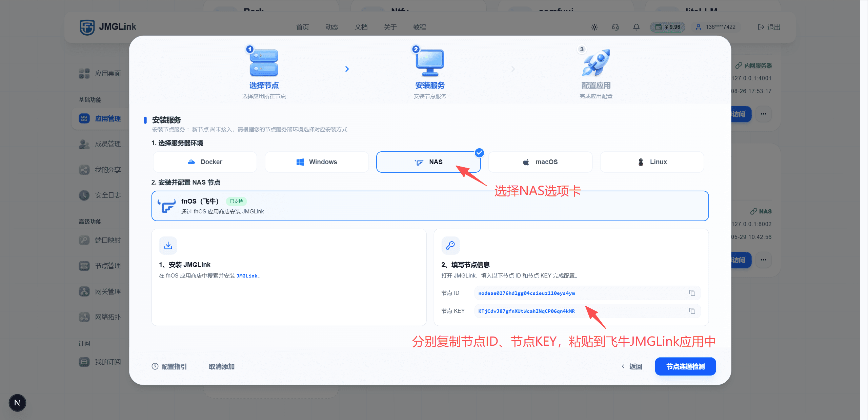The height and width of the screenshot is (420, 868).
Task: Open the 文档 nav item
Action: (361, 27)
